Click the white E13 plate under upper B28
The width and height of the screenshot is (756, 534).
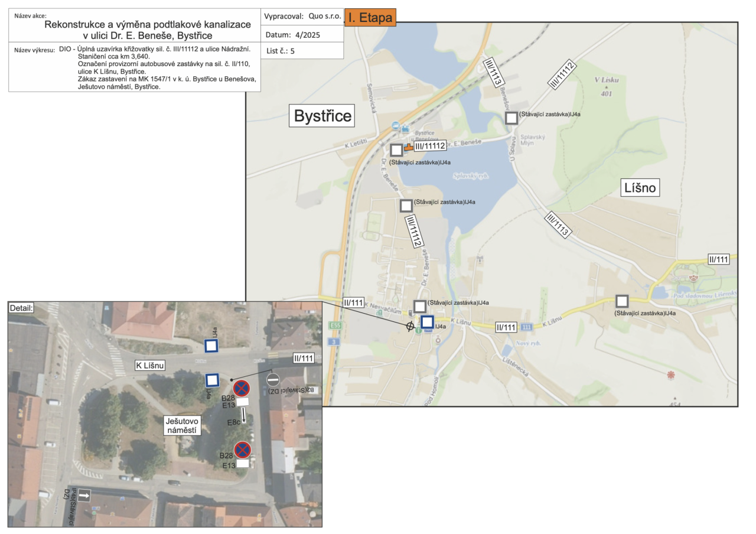pos(243,402)
